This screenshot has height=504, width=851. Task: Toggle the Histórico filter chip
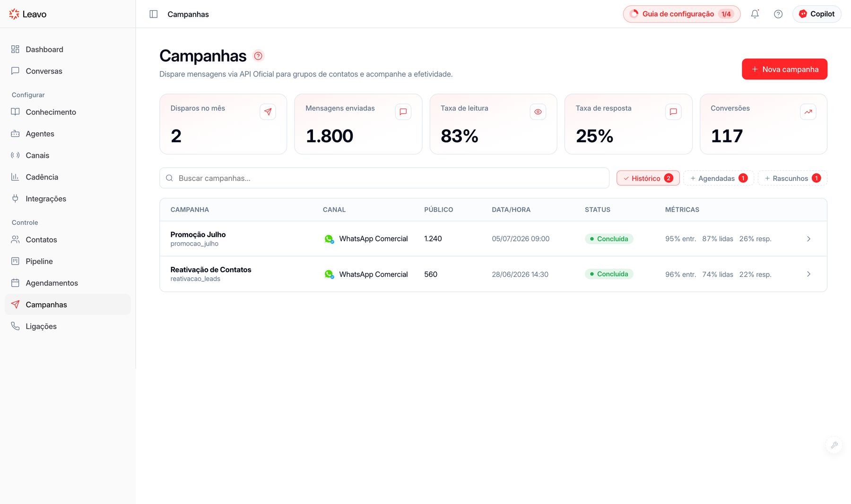648,178
